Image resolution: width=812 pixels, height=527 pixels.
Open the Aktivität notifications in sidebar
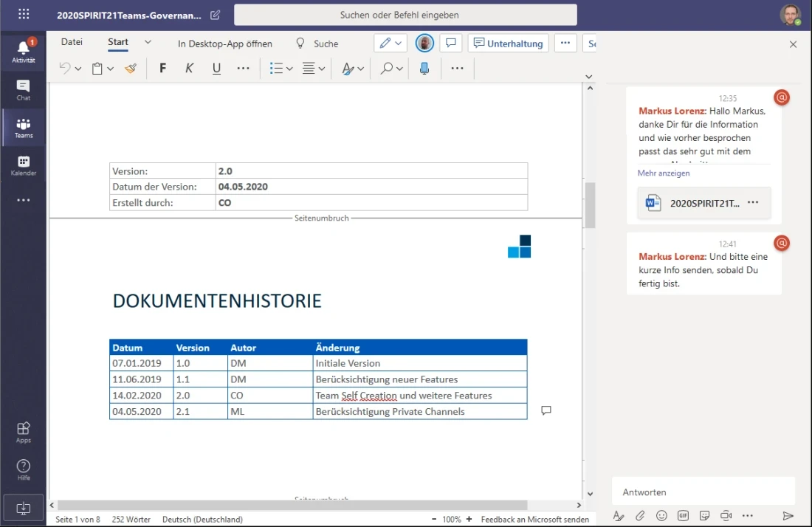pos(23,52)
